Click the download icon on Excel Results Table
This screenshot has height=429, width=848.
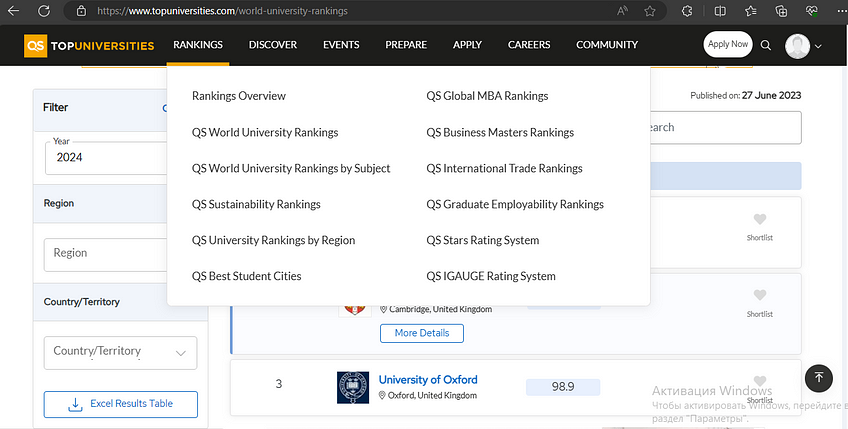tap(75, 404)
